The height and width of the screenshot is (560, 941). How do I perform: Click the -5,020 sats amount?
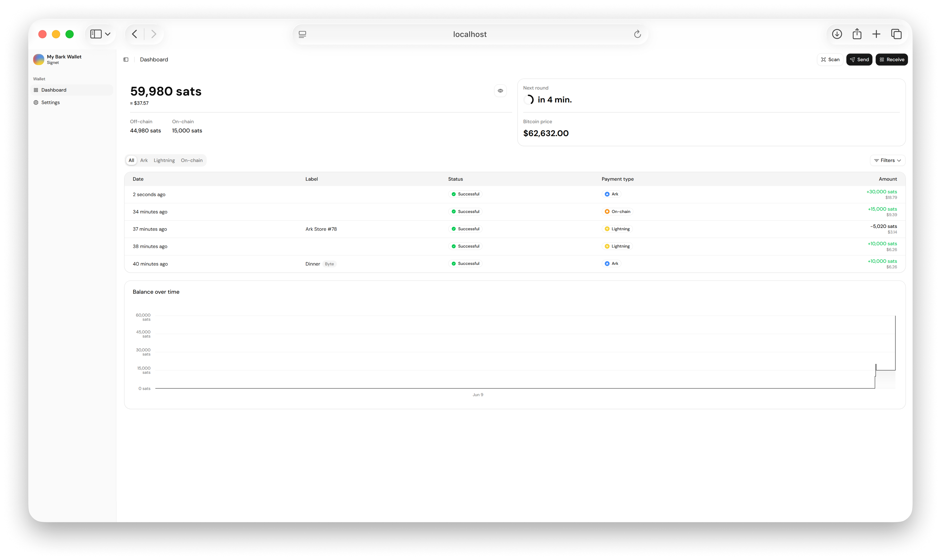tap(883, 226)
